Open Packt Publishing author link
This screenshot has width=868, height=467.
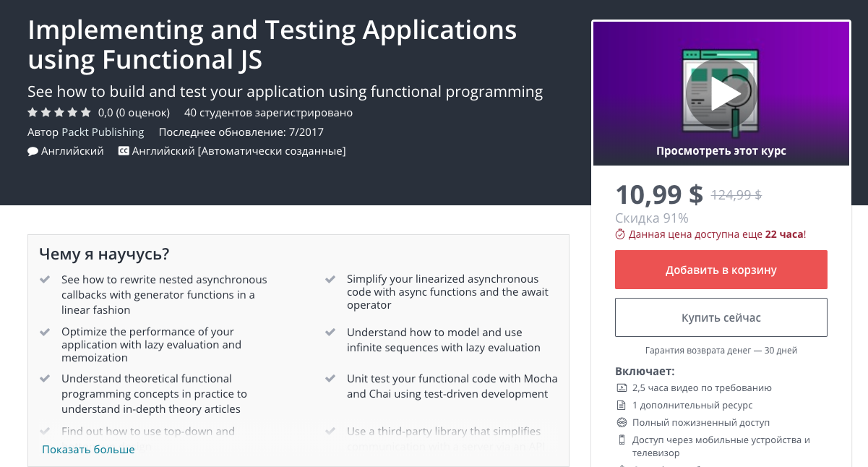click(x=103, y=132)
